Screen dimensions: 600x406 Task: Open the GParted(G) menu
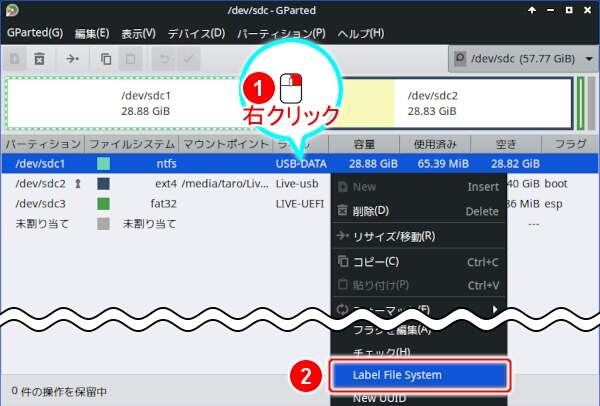pos(35,33)
